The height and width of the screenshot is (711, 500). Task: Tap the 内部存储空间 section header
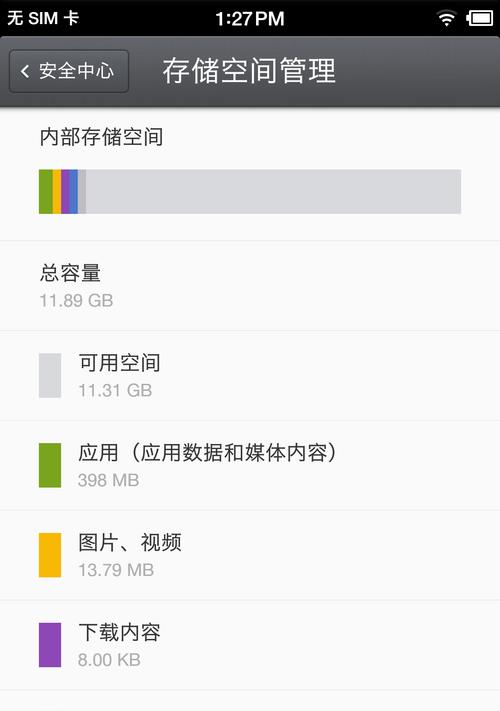[101, 136]
